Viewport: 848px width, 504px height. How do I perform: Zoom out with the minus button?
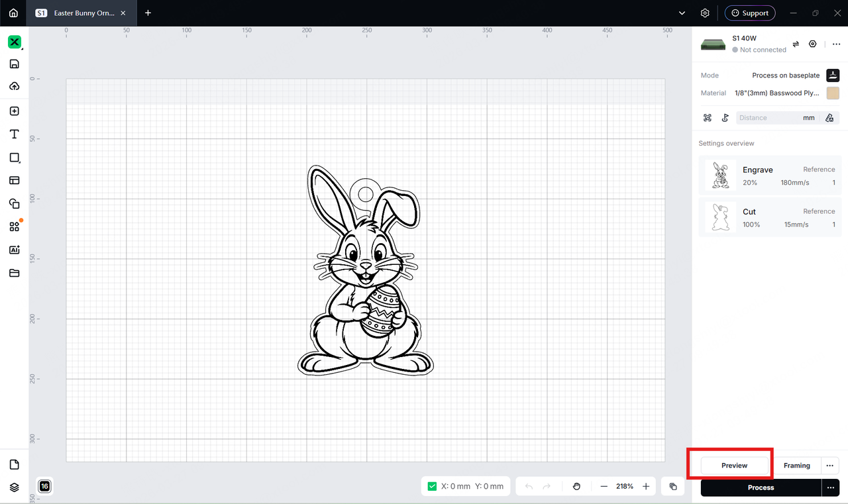604,486
